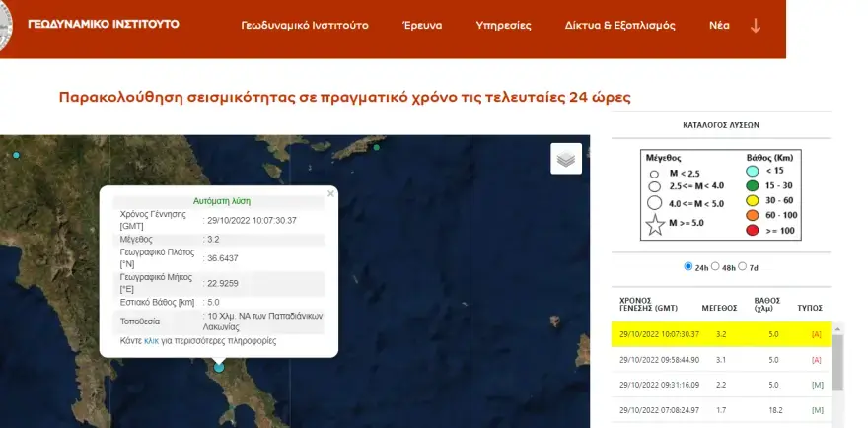Click the cyan earthquake marker under the popup

pyautogui.click(x=219, y=367)
